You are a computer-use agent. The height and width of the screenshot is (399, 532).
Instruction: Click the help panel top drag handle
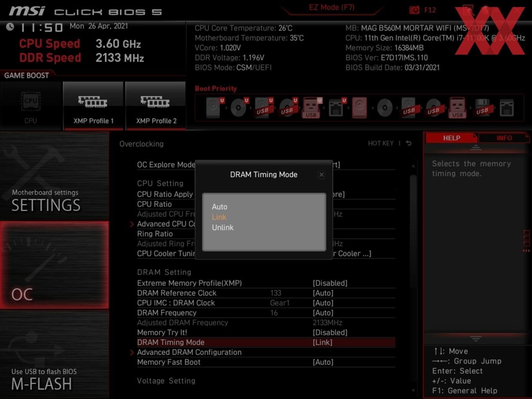coord(476,147)
